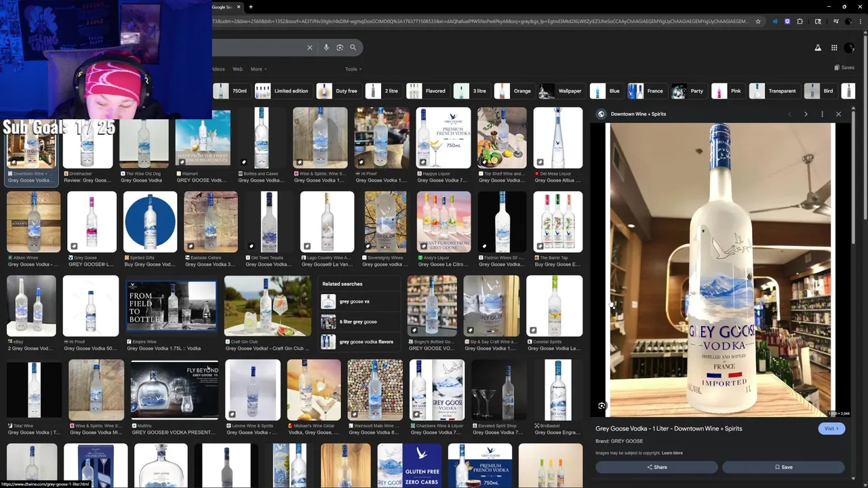Open the preview panel's three-dot options
The image size is (868, 488).
[x=822, y=114]
